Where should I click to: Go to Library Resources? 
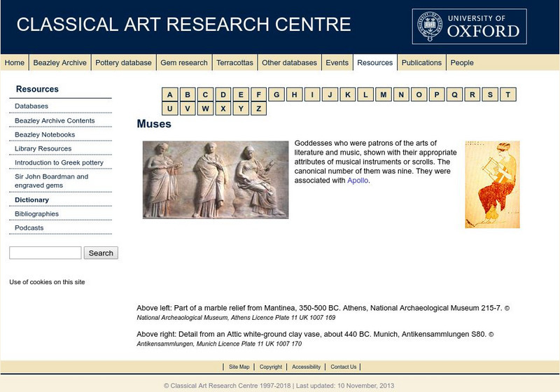[x=43, y=148]
